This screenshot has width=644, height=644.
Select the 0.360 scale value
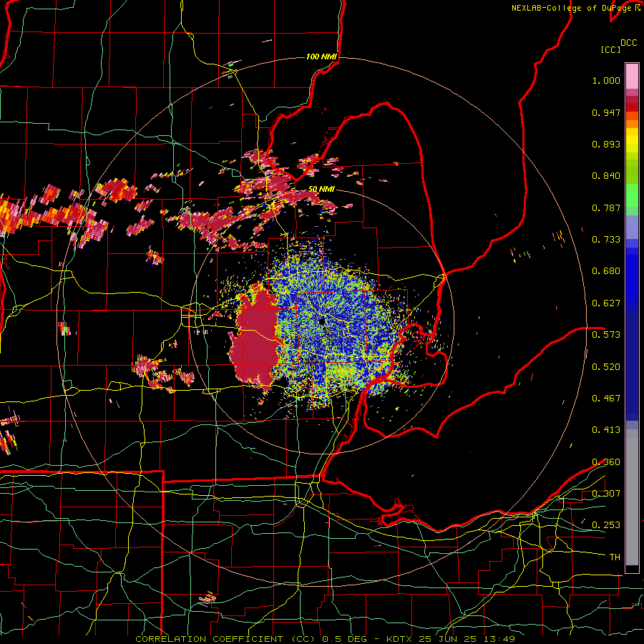606,462
